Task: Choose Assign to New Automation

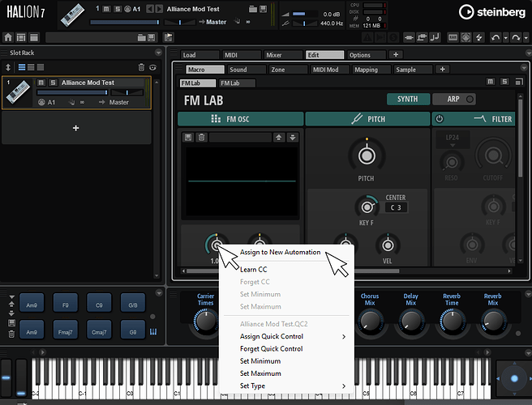Action: pyautogui.click(x=280, y=252)
